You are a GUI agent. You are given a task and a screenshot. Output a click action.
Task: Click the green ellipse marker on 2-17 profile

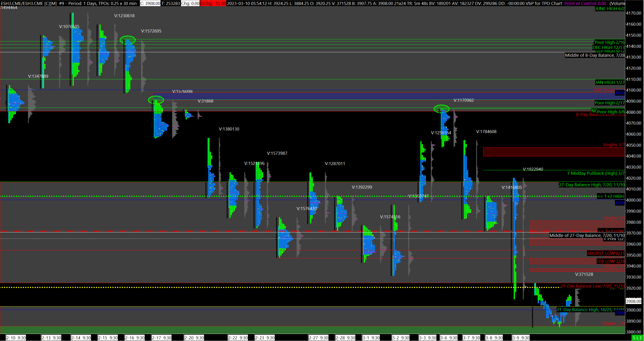156,100
